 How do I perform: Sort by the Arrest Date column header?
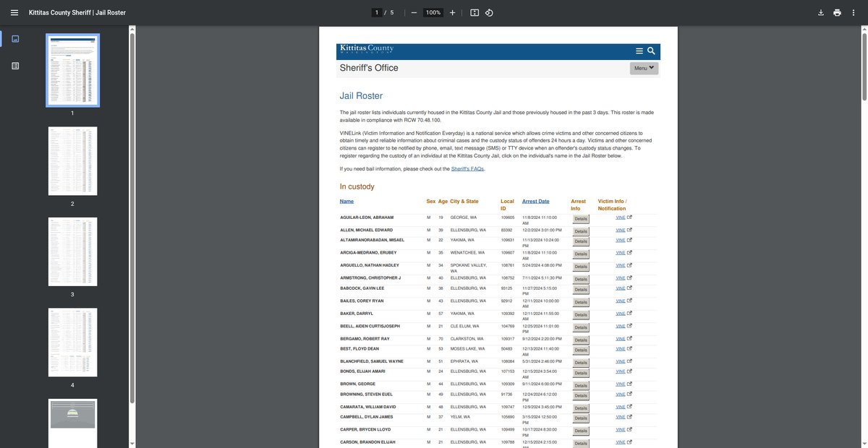coord(536,201)
